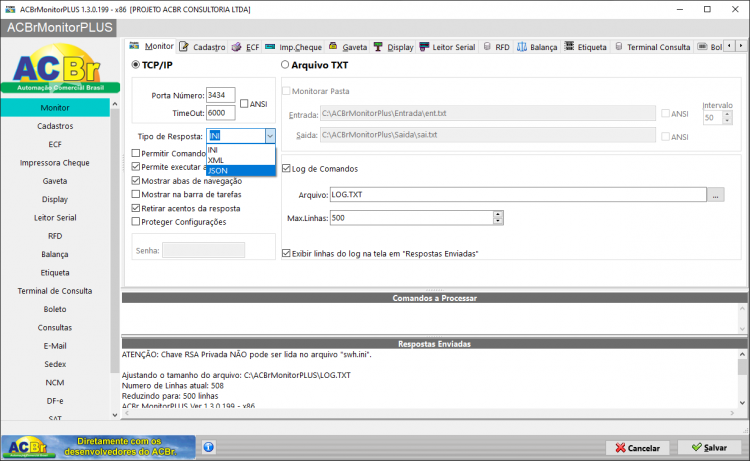Click the ECF tab printer icon
This screenshot has height=461, width=750.
point(236,46)
